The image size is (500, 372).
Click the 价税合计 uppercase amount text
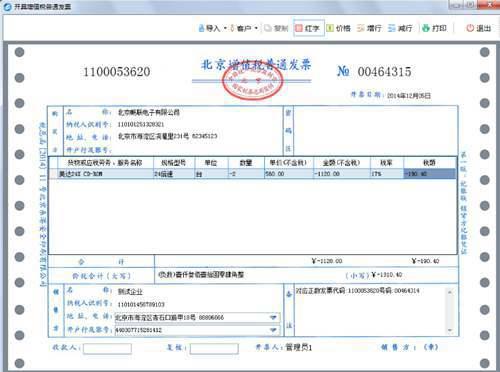pyautogui.click(x=201, y=275)
